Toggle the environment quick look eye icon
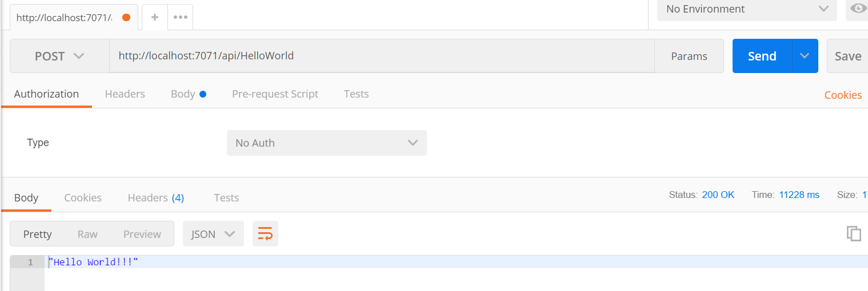The height and width of the screenshot is (291, 868). click(858, 9)
